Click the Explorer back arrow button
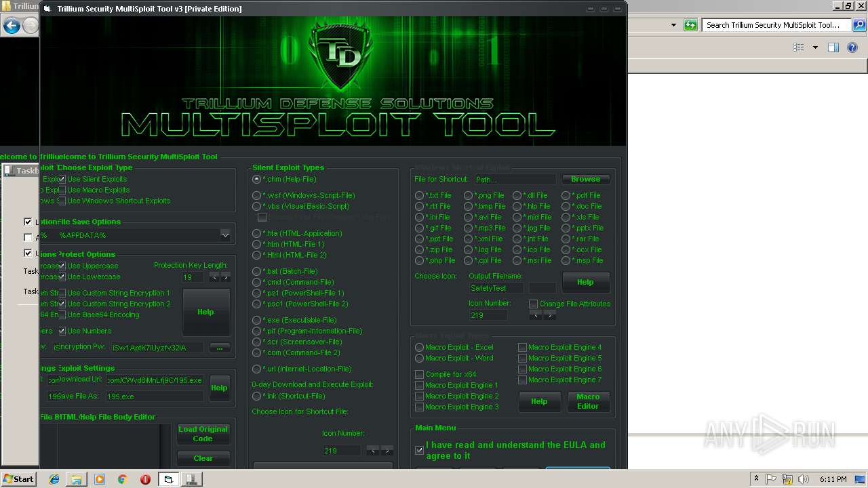 (12, 26)
